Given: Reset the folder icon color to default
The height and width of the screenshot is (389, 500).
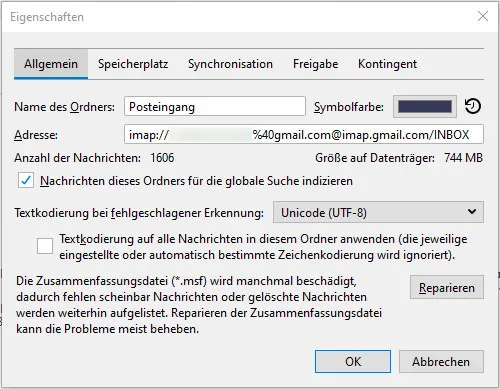Looking at the screenshot, I should (473, 106).
